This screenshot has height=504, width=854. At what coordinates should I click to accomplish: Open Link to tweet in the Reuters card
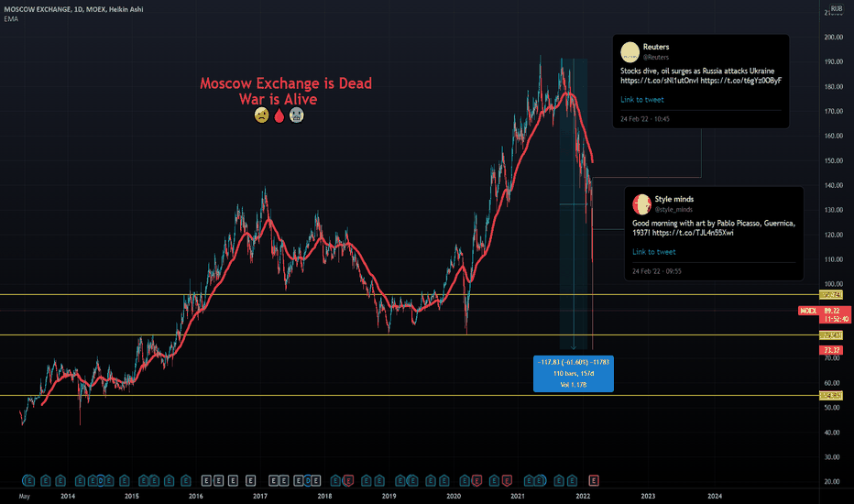coord(642,100)
